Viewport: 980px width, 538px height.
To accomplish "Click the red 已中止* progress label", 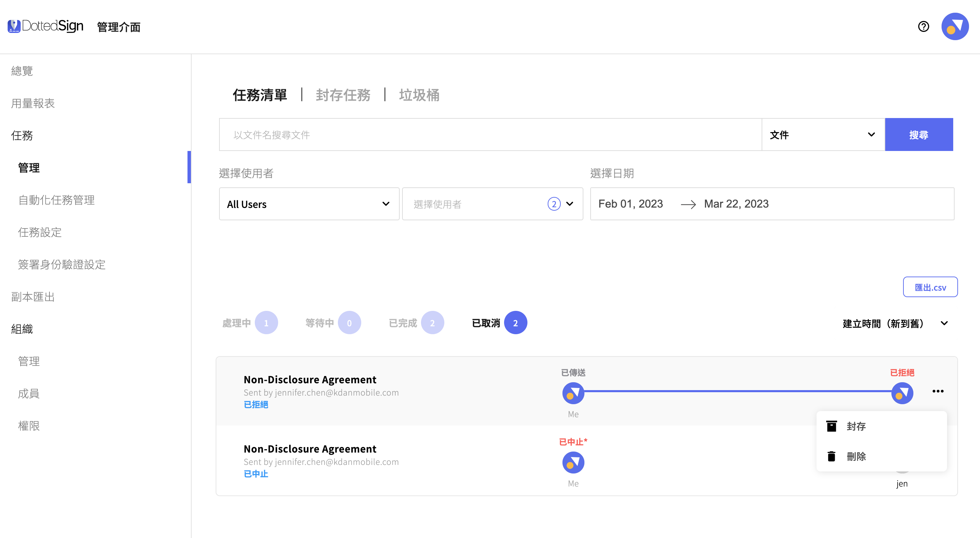I will coord(573,442).
